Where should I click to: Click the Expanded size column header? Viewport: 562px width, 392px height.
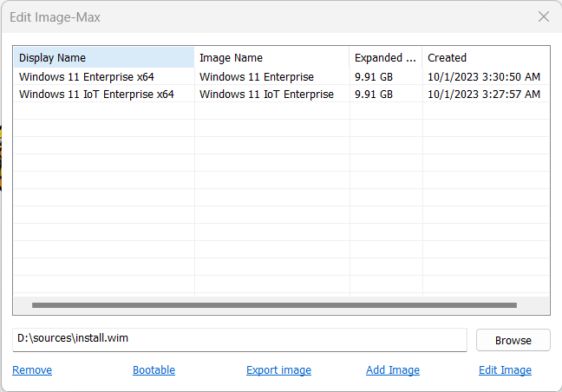pyautogui.click(x=386, y=58)
